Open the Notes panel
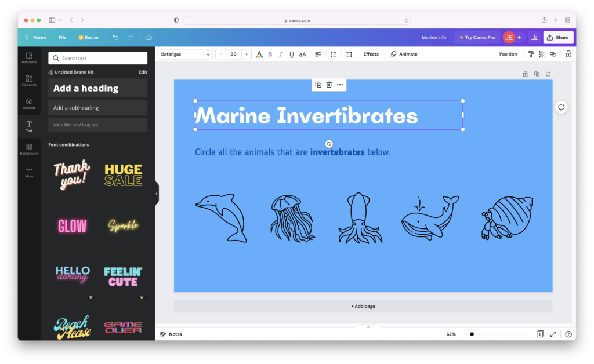 point(171,334)
